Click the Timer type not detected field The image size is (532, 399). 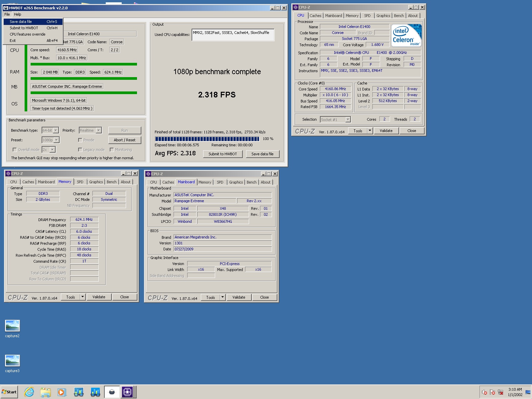pyautogui.click(x=62, y=108)
